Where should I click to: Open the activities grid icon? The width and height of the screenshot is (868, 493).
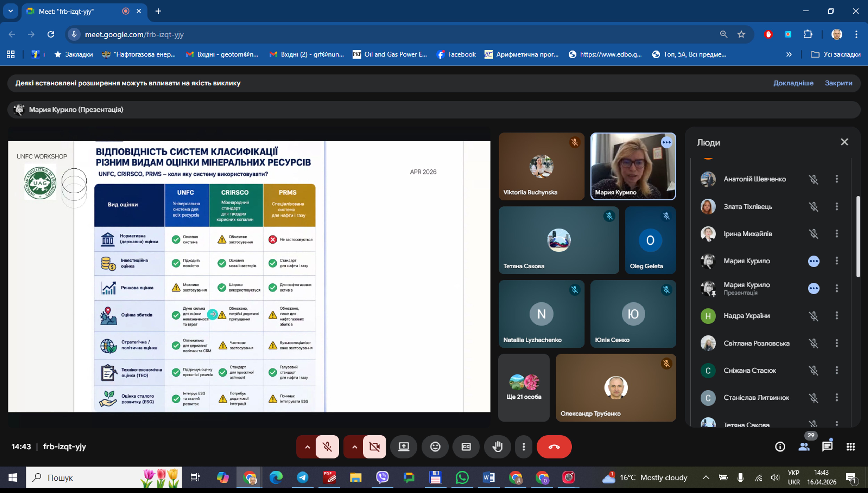pos(851,447)
